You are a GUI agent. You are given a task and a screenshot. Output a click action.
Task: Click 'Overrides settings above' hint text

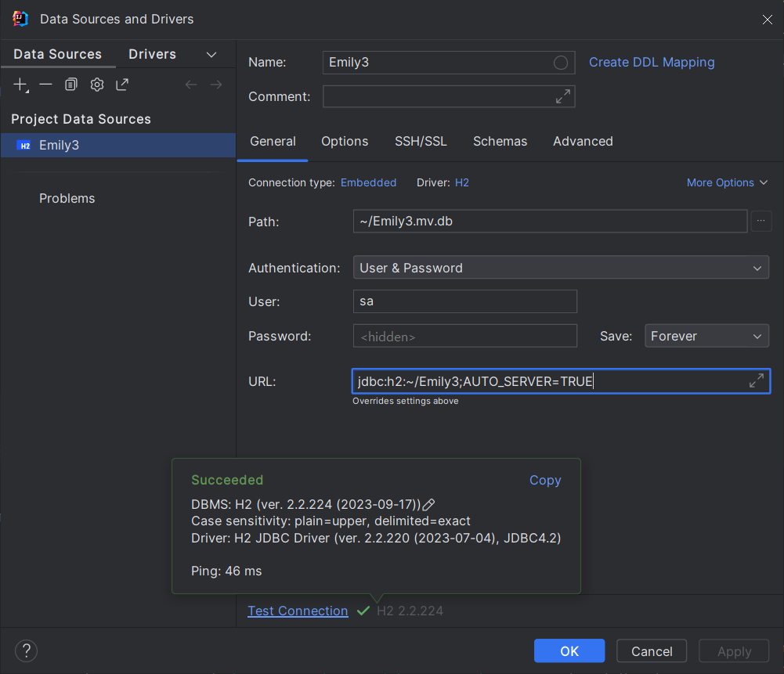click(406, 401)
